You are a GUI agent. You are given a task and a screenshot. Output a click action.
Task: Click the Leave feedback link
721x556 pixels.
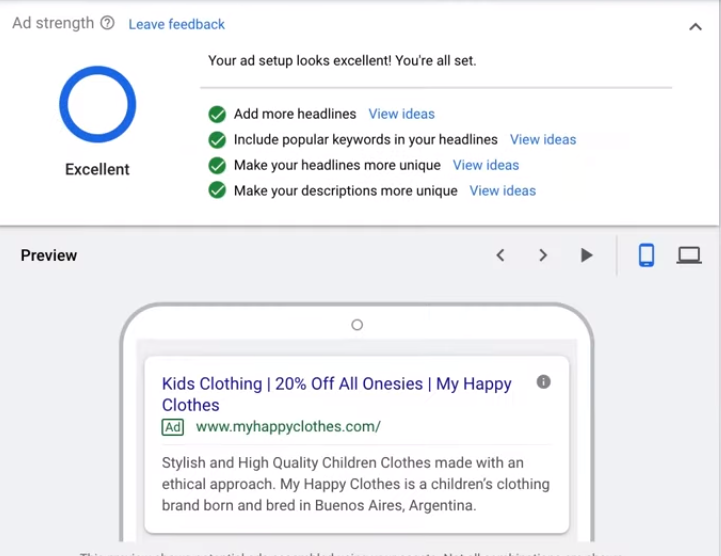(x=177, y=24)
